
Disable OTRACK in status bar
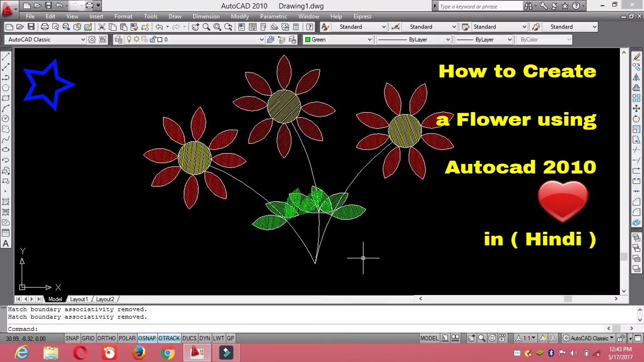pos(169,338)
